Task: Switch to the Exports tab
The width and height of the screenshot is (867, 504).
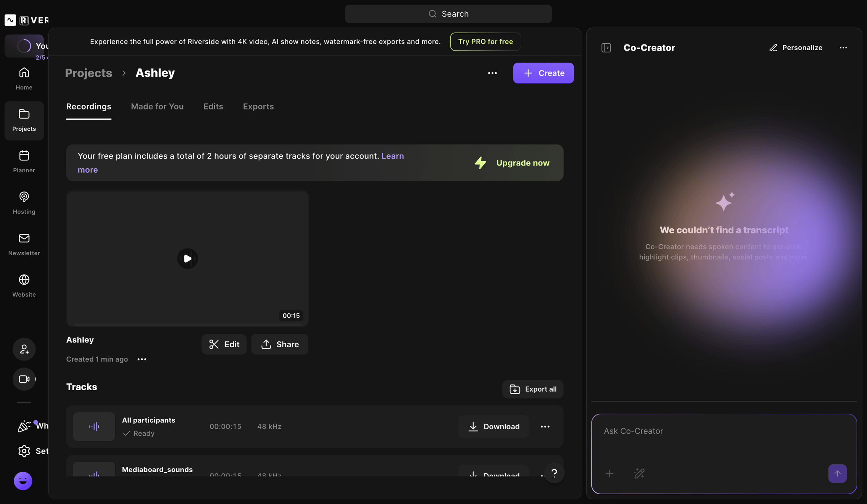Action: [x=258, y=107]
